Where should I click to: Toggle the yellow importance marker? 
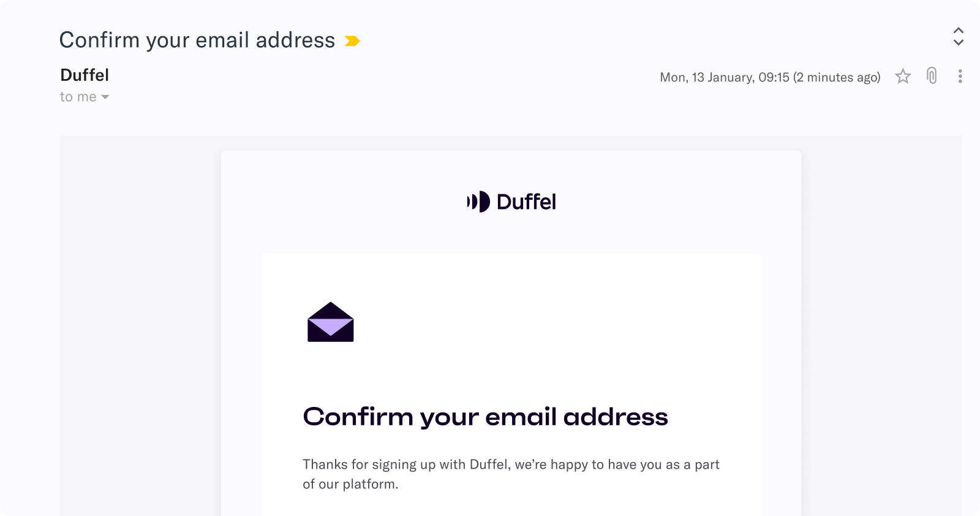(352, 41)
